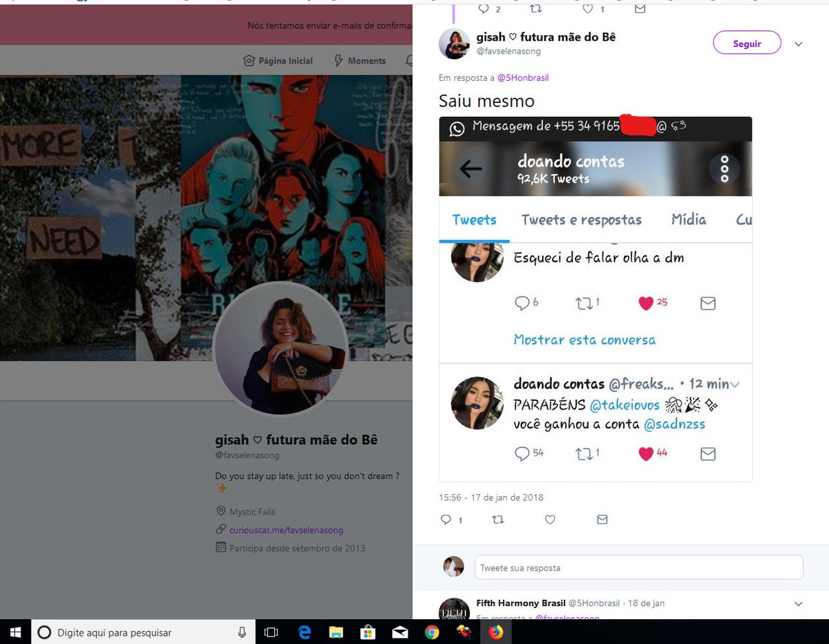This screenshot has width=829, height=644.
Task: Send the Saiu mesmo tweet by direct message
Action: 602,520
